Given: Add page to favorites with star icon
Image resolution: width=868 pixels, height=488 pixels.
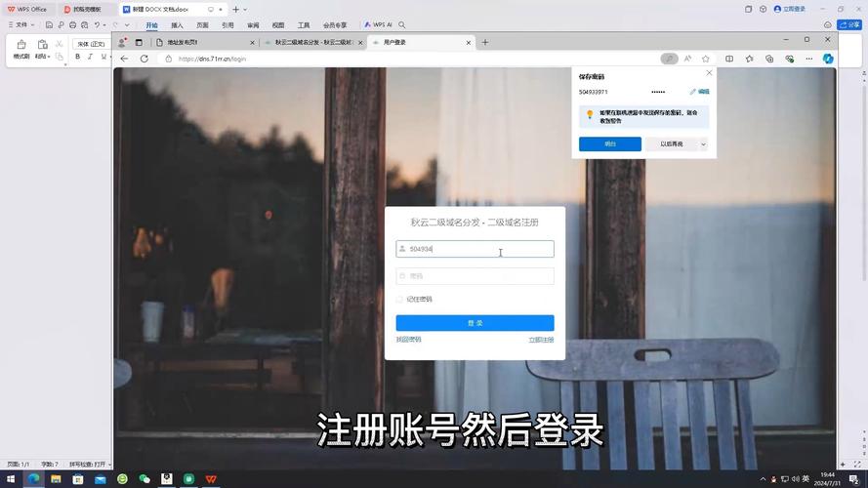Looking at the screenshot, I should pyautogui.click(x=706, y=59).
